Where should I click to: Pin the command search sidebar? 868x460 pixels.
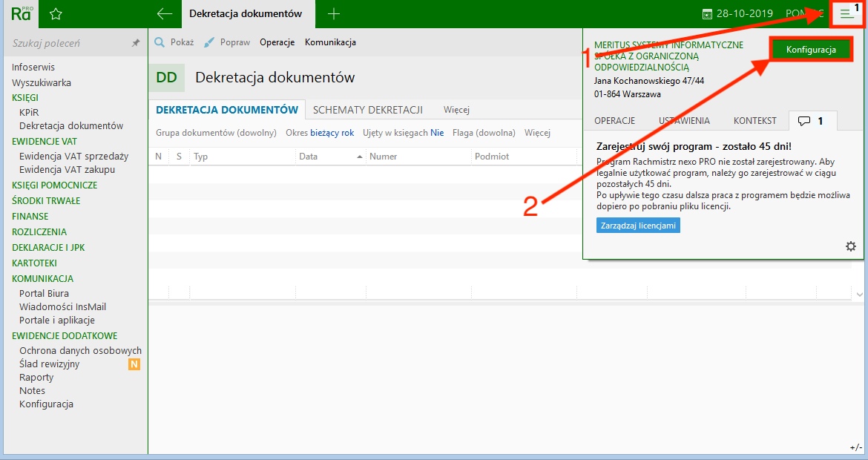click(136, 43)
